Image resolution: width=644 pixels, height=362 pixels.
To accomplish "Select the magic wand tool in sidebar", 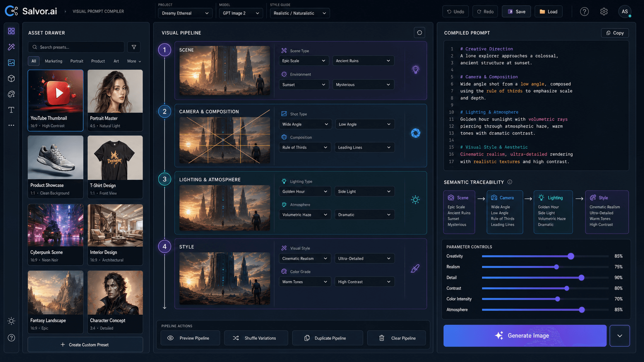I will click(11, 47).
